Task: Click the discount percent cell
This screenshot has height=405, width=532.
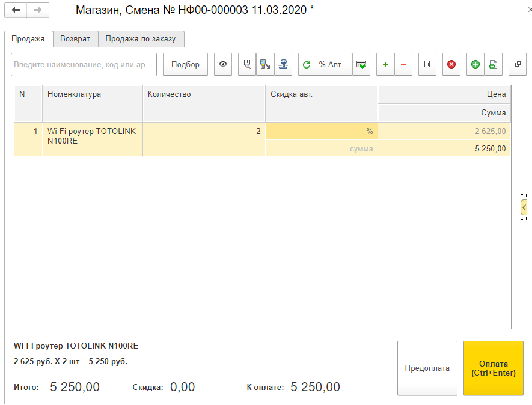Action: [x=321, y=131]
